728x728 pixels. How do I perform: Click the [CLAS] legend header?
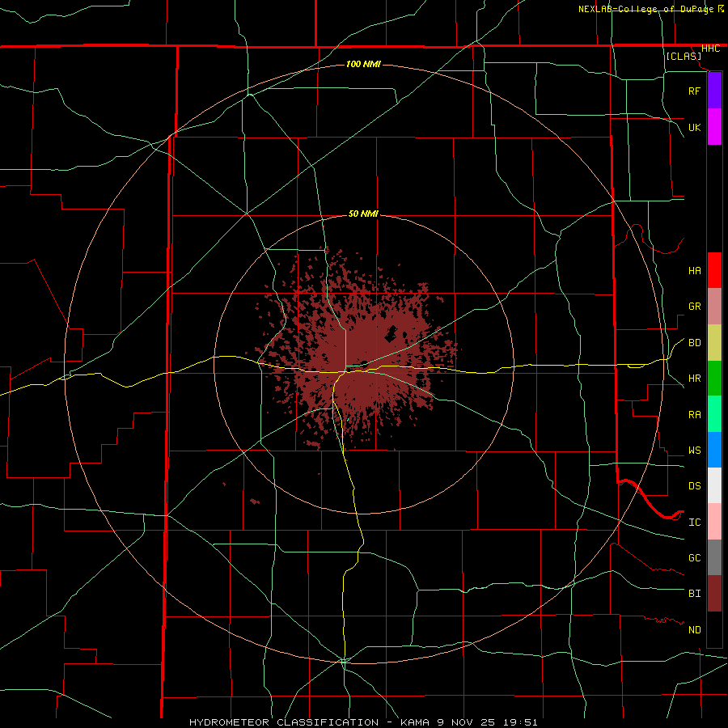tap(684, 56)
